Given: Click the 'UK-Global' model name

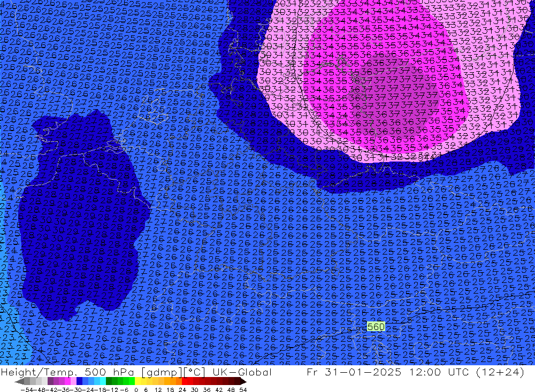Looking at the screenshot, I should [242, 372].
